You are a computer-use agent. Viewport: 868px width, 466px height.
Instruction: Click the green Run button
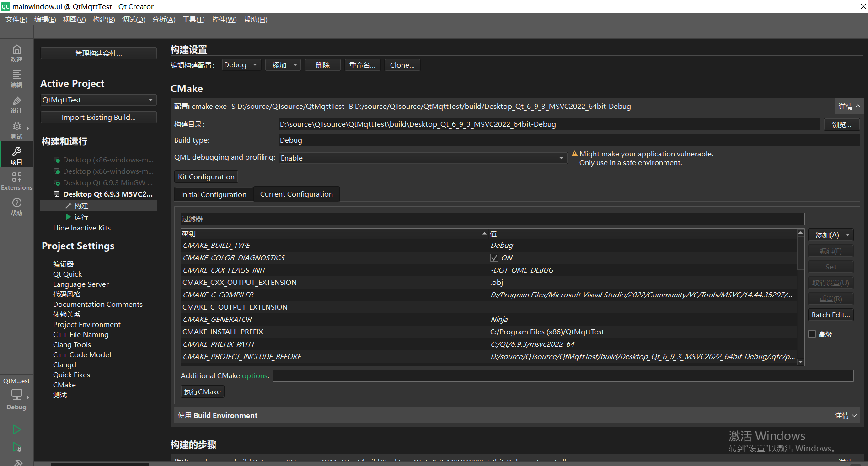17,429
